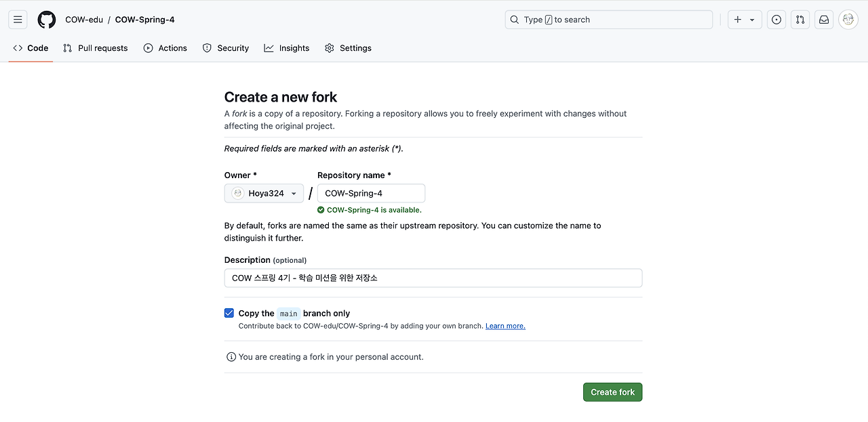This screenshot has height=422, width=868.
Task: Open the pull requests header icon
Action: (800, 20)
